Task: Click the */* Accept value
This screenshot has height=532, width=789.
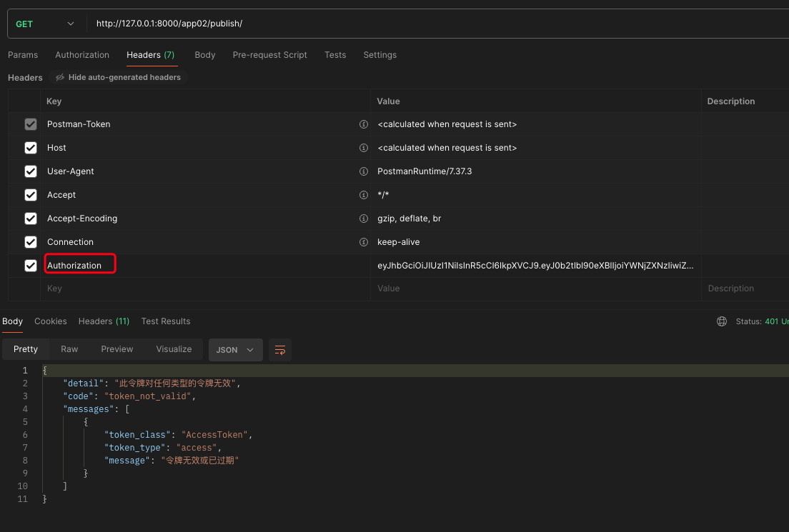Action: [383, 195]
